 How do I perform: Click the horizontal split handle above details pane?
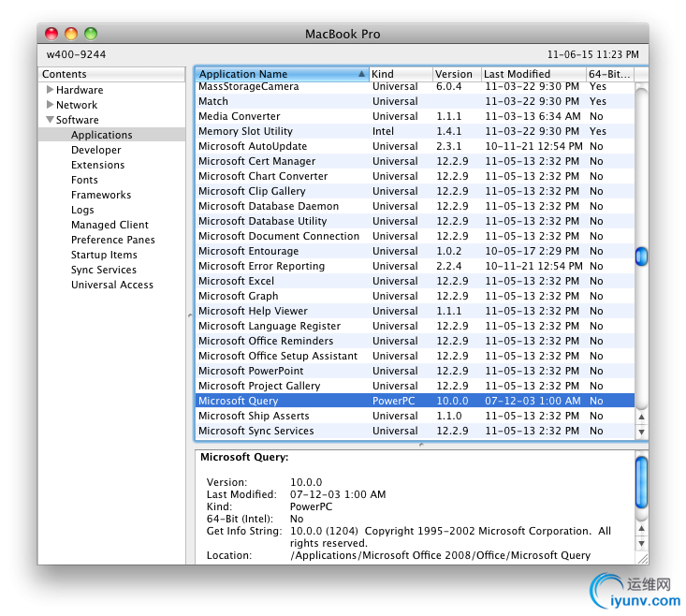click(x=421, y=445)
